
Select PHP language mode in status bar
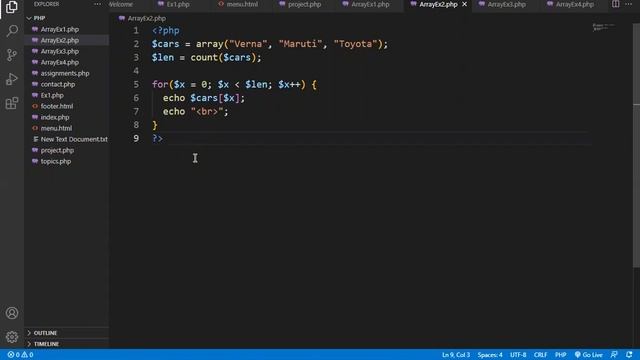coord(560,355)
